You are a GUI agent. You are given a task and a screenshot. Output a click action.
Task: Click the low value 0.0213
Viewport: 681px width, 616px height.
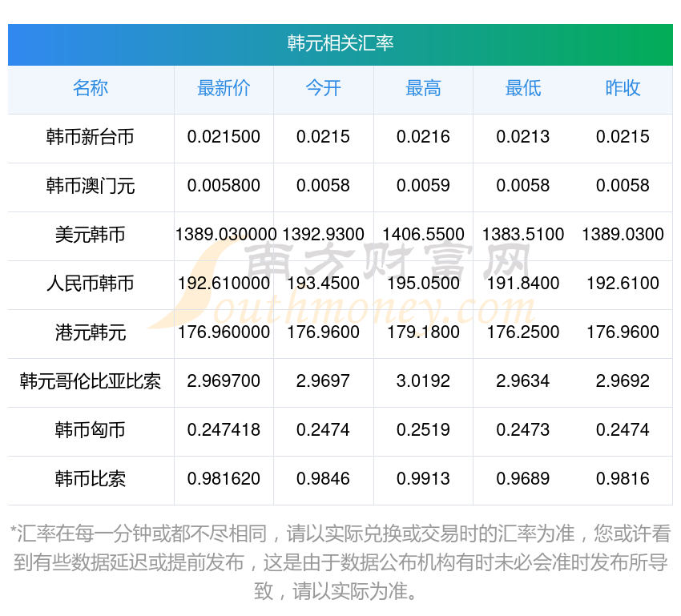(x=523, y=137)
